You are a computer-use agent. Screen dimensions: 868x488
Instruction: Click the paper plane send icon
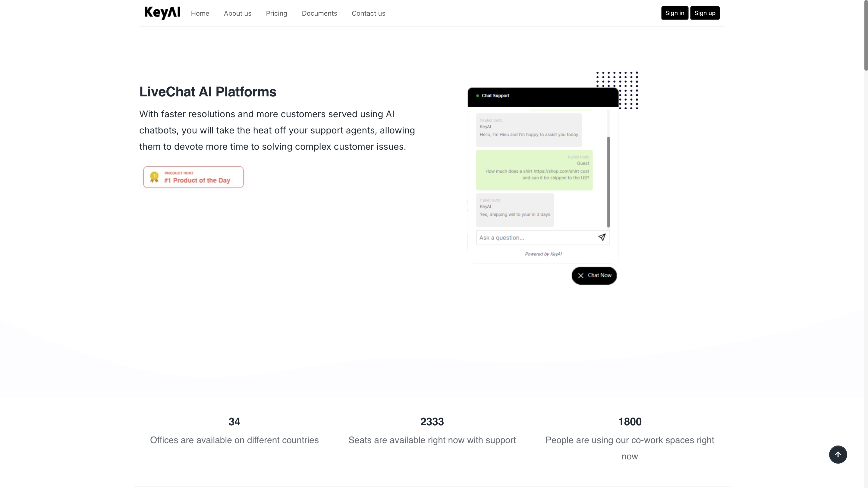[x=602, y=237]
